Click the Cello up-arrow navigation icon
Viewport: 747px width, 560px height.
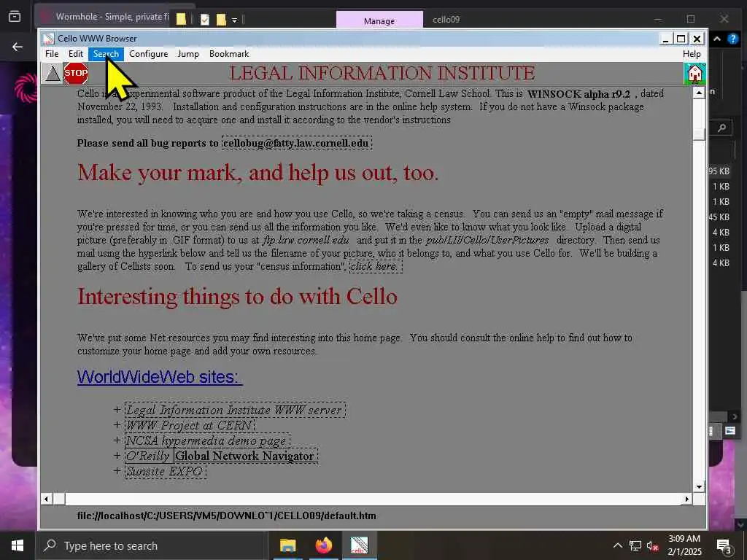(x=52, y=74)
